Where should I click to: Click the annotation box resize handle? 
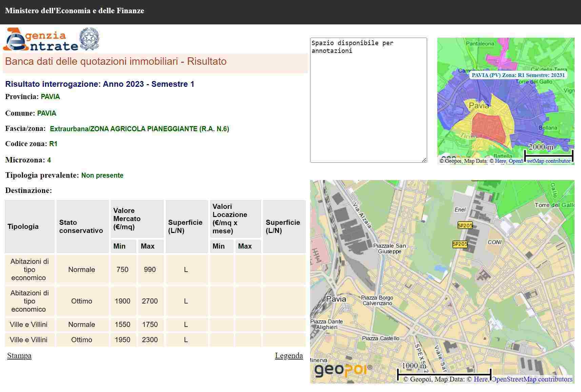pyautogui.click(x=424, y=160)
